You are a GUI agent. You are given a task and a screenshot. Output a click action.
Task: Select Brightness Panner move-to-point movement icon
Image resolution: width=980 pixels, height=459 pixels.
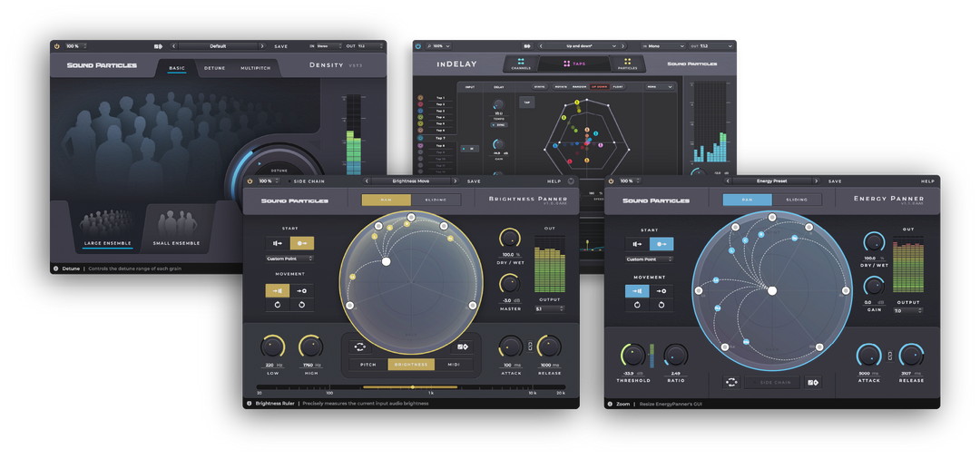[302, 290]
